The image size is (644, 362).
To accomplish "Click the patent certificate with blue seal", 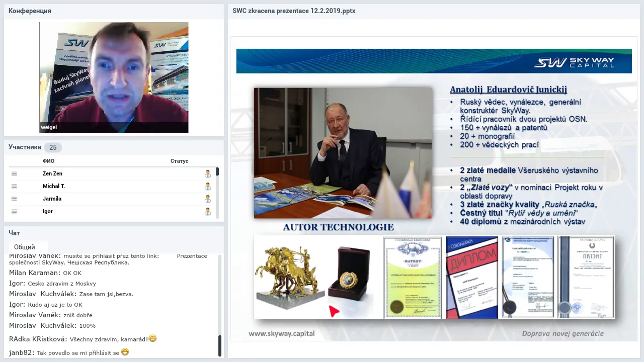I will click(x=528, y=278).
